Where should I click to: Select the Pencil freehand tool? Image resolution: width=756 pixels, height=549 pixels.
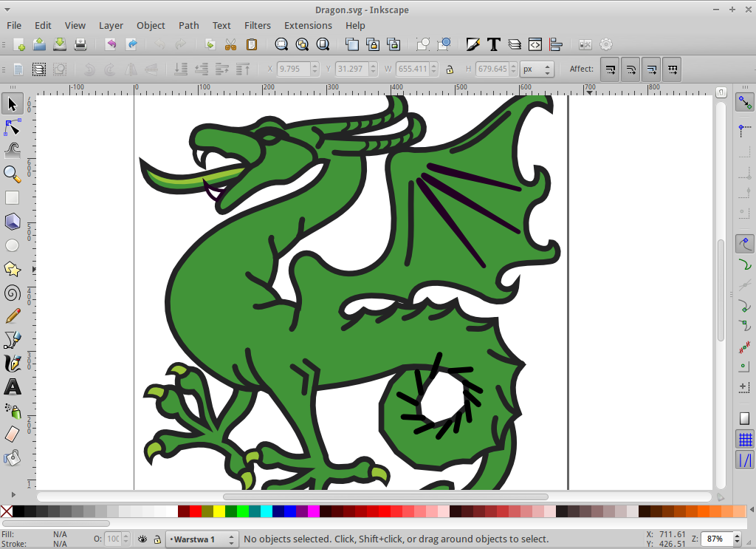[12, 316]
